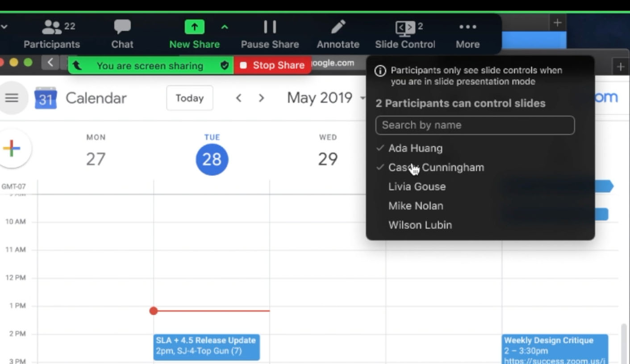This screenshot has height=364, width=630.
Task: Go to the previous calendar period
Action: coord(238,98)
